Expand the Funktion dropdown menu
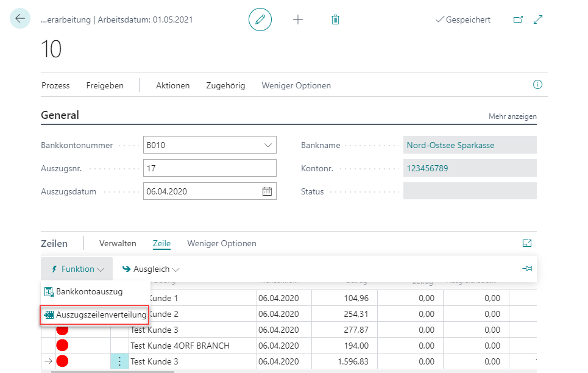 click(x=77, y=269)
